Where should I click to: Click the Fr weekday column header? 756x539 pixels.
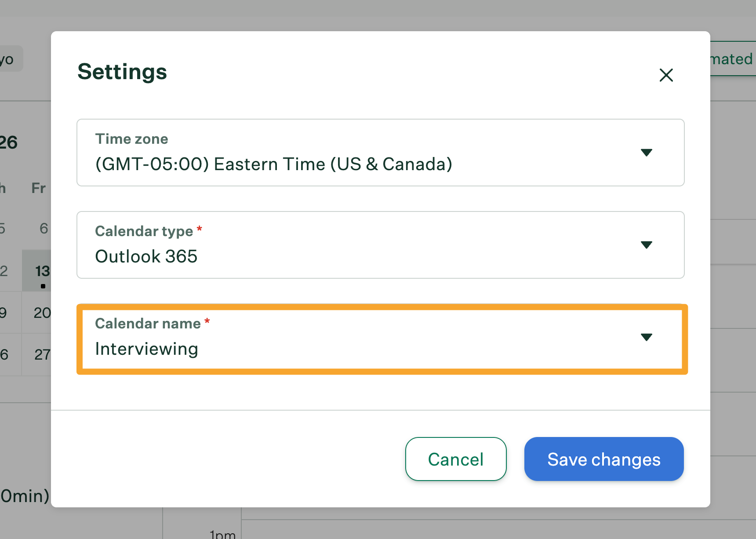click(38, 188)
